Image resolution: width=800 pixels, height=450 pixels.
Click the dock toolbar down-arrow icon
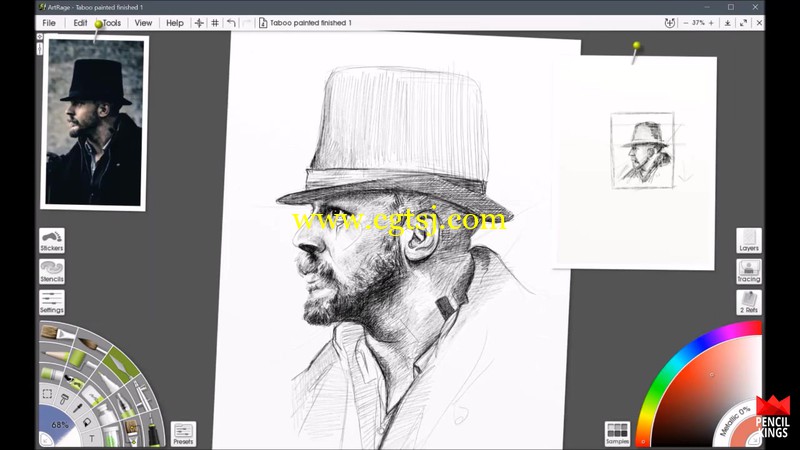point(728,23)
